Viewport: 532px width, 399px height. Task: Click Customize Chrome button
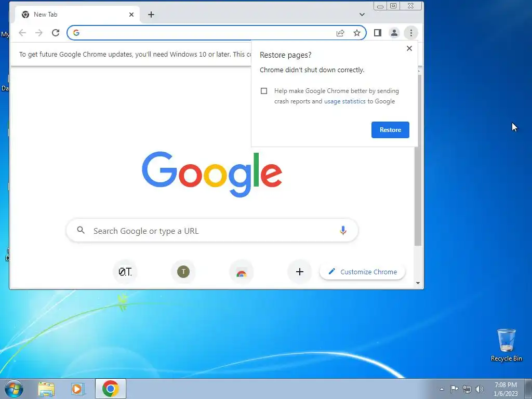[x=362, y=272]
